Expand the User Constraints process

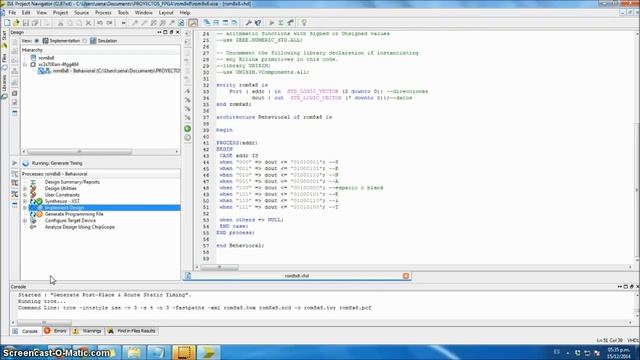[25, 195]
